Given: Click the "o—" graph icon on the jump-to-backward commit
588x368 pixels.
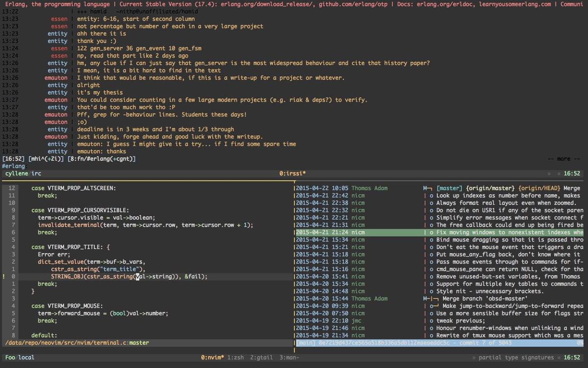Looking at the screenshot, I should [433, 306].
